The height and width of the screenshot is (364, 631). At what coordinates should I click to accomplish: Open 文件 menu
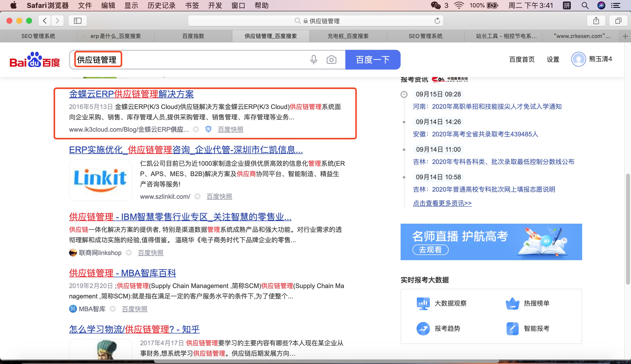point(85,5)
